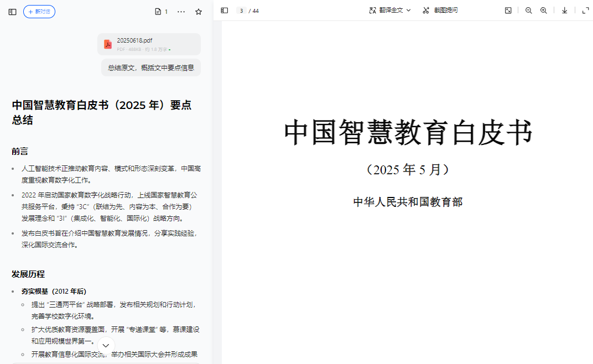The image size is (593, 364).
Task: Expand hidden summary text via the down chevron
Action: (x=105, y=345)
